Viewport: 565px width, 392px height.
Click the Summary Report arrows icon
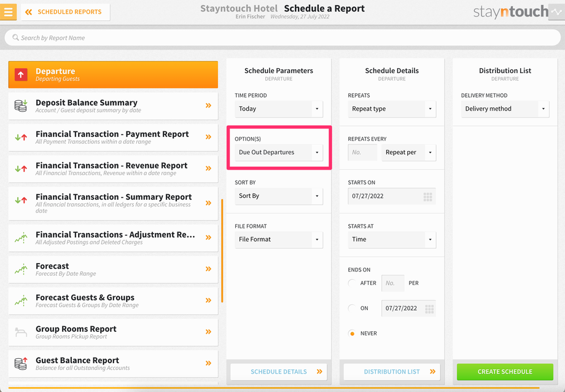click(21, 200)
